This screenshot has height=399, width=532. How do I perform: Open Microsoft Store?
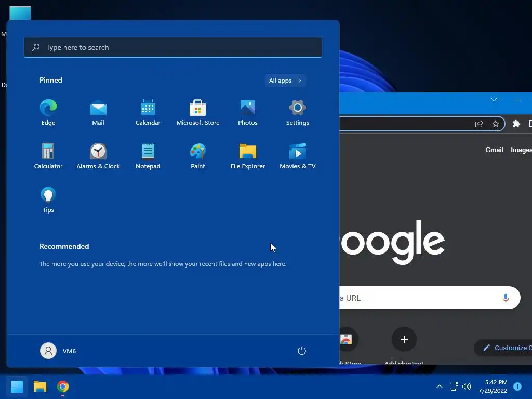point(198,113)
